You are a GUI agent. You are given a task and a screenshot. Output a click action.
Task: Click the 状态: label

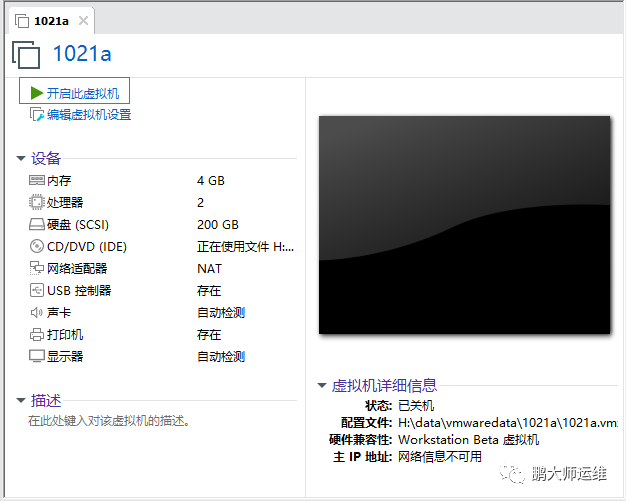tap(378, 406)
